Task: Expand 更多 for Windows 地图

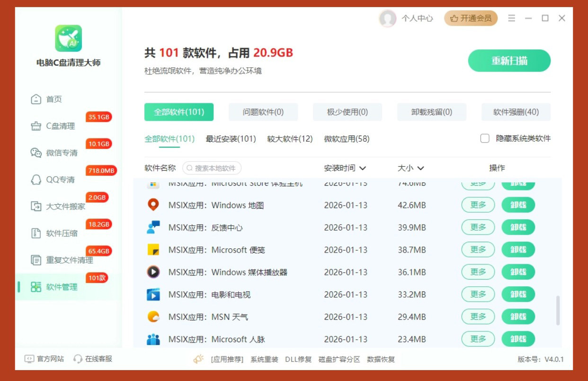Action: [x=478, y=205]
